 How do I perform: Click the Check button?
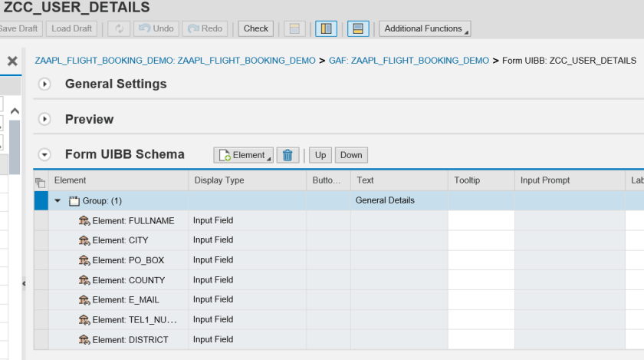[255, 28]
